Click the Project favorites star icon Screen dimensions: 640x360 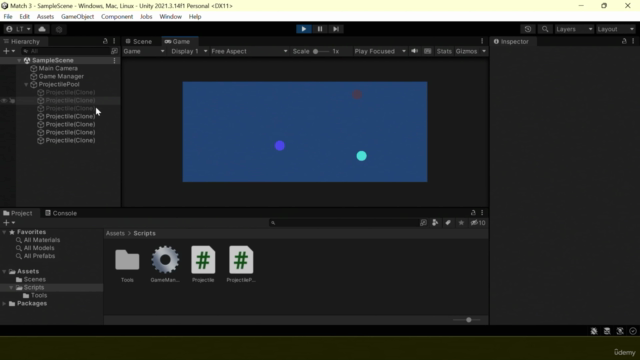(x=461, y=223)
